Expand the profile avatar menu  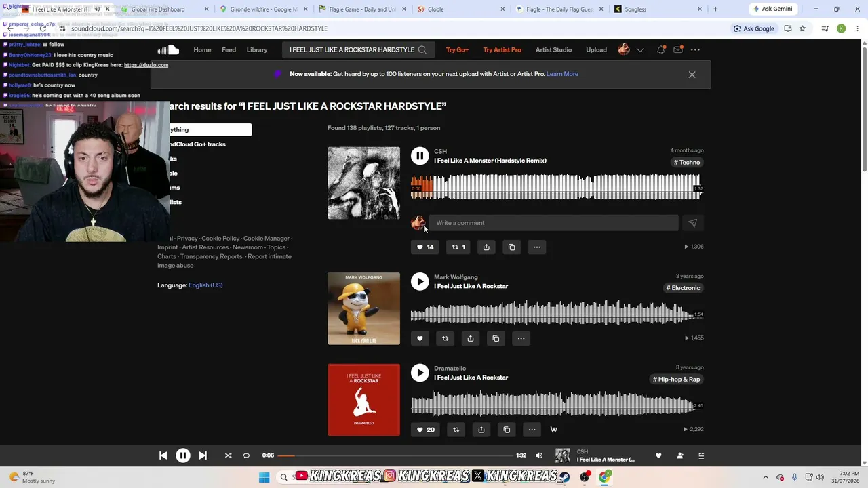[x=631, y=49]
